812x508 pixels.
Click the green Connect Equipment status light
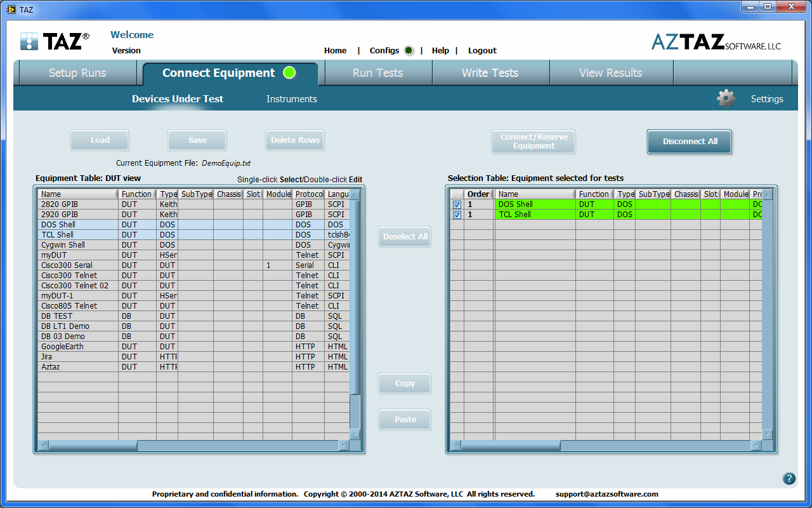pos(289,73)
